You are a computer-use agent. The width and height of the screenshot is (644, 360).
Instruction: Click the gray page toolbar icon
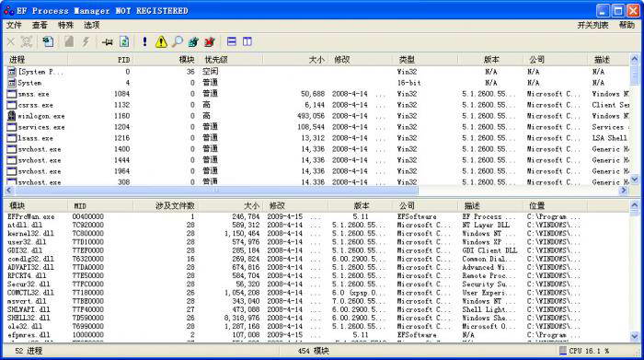tap(69, 41)
